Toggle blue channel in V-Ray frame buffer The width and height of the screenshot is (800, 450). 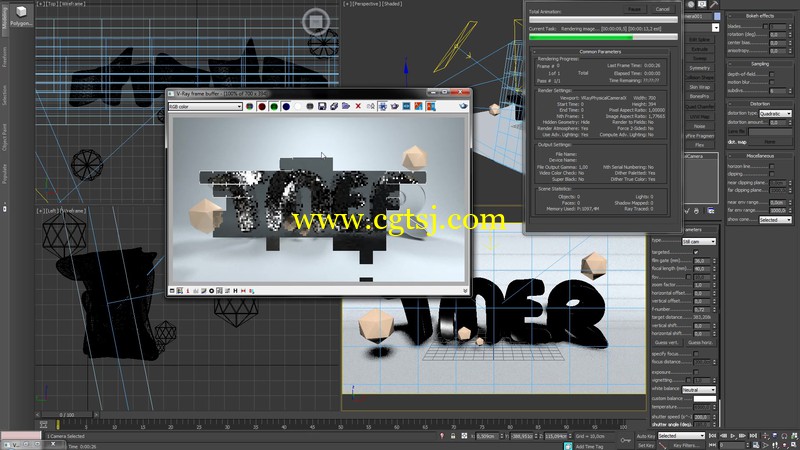[x=286, y=106]
